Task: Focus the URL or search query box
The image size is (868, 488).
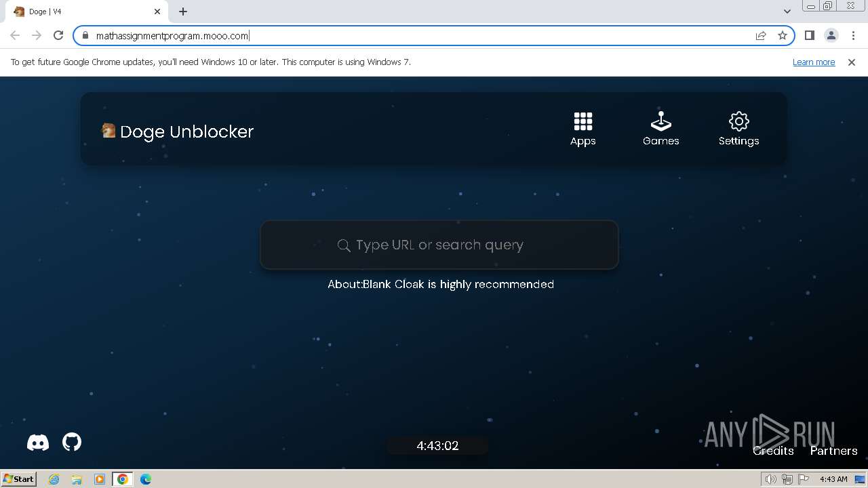Action: click(439, 245)
